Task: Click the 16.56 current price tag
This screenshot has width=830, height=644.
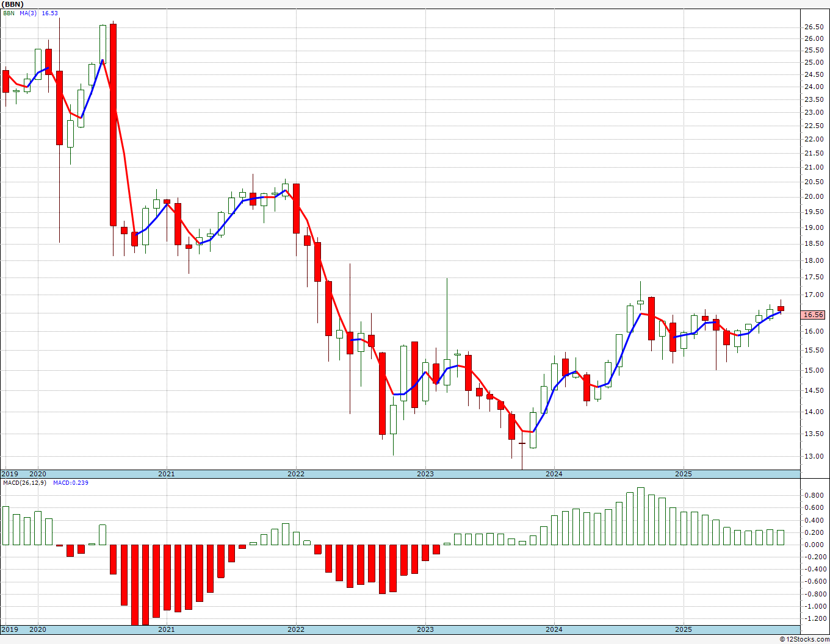Action: 813,315
